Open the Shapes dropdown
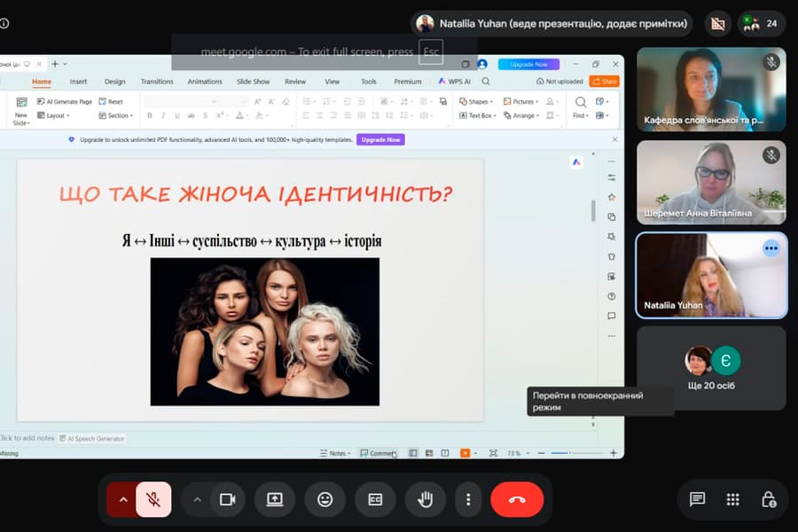 click(x=476, y=101)
